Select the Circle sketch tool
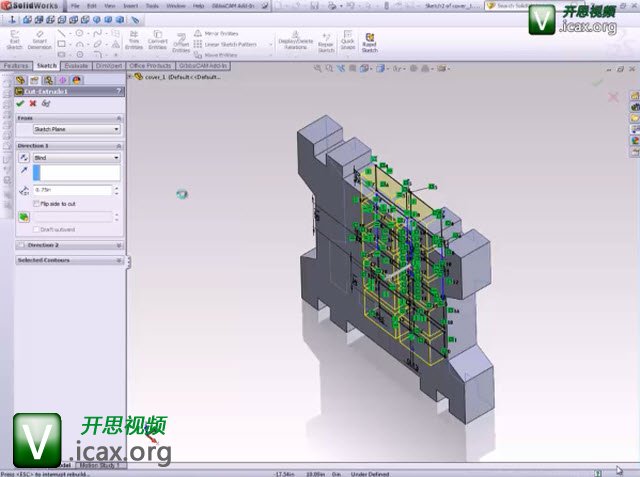The image size is (640, 477). 79,33
